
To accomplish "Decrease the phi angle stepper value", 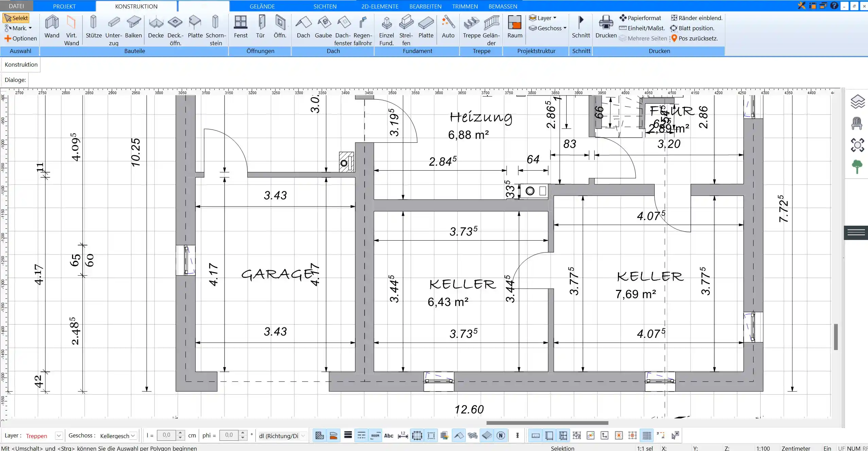I will pyautogui.click(x=243, y=438).
